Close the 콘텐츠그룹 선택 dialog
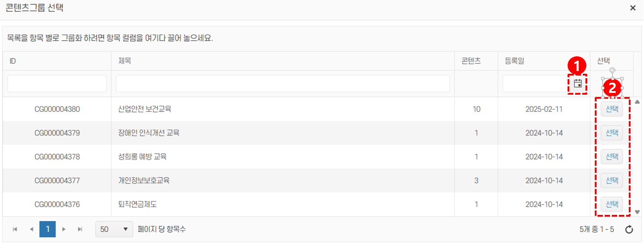Image resolution: width=644 pixels, height=243 pixels. click(x=633, y=8)
